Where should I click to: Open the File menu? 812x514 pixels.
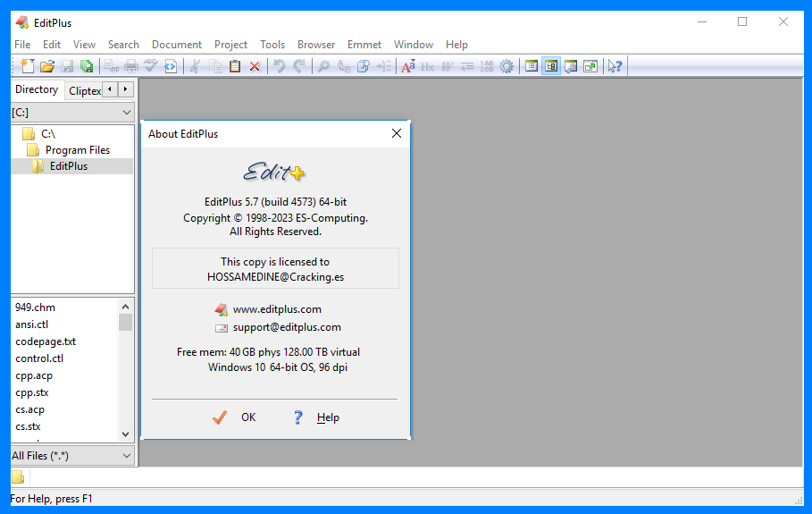coord(22,45)
